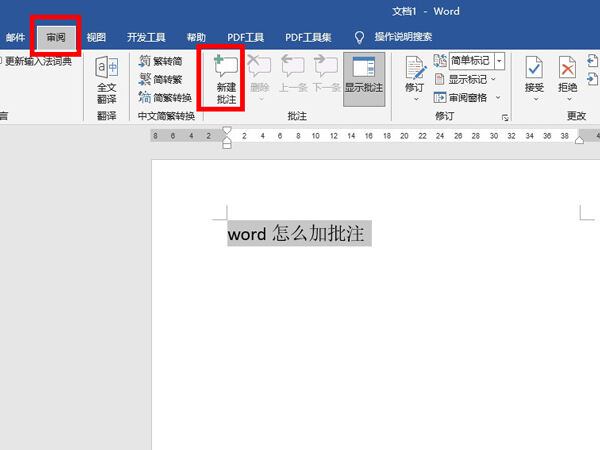Click the right indent marker on ruler
The width and height of the screenshot is (600, 450).
click(x=579, y=140)
